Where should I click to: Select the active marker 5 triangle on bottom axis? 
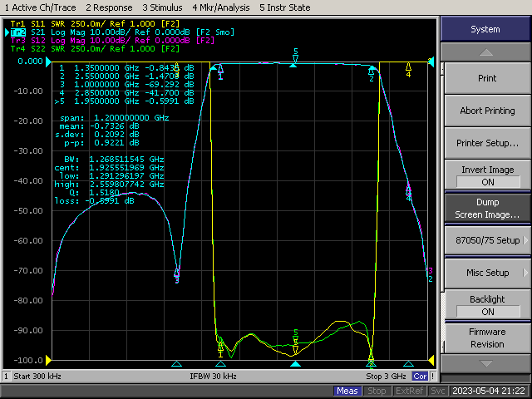coord(295,364)
